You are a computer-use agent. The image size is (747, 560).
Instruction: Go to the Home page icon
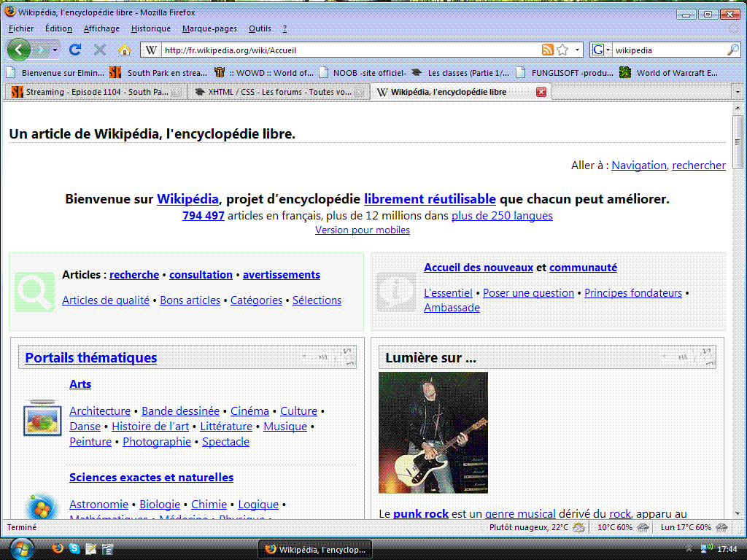[125, 50]
